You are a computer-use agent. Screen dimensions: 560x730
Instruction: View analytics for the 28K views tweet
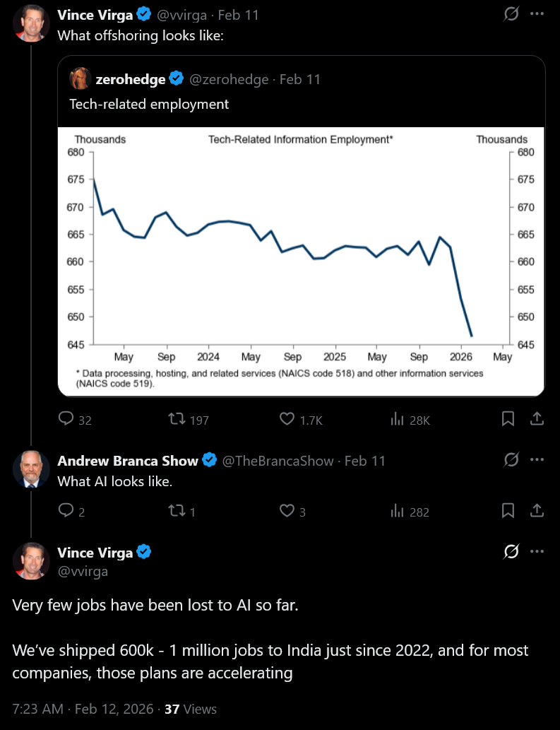(x=397, y=420)
